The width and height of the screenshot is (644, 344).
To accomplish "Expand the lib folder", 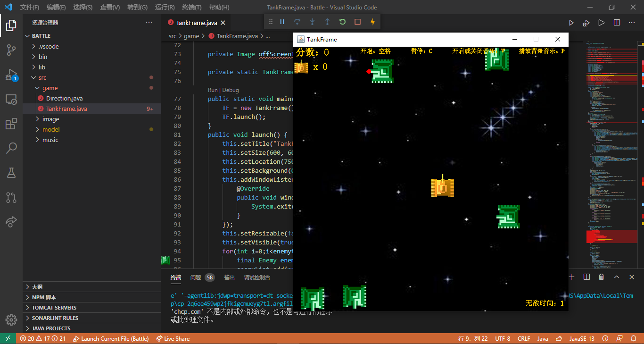I will [92, 67].
